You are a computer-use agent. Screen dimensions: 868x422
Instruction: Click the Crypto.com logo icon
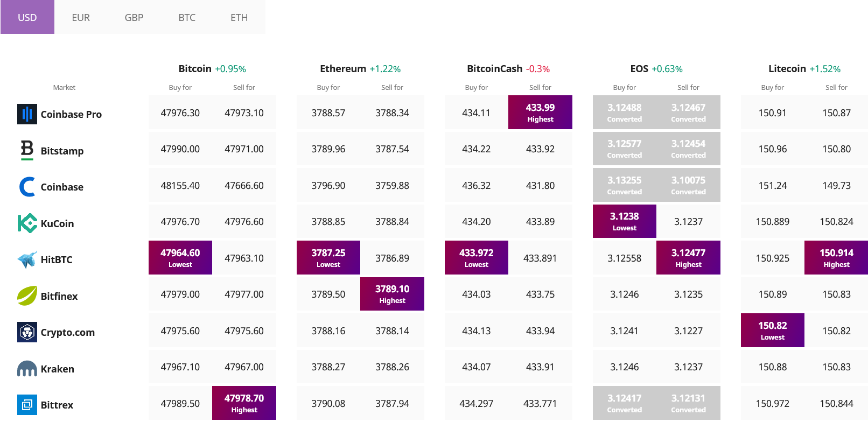[27, 332]
